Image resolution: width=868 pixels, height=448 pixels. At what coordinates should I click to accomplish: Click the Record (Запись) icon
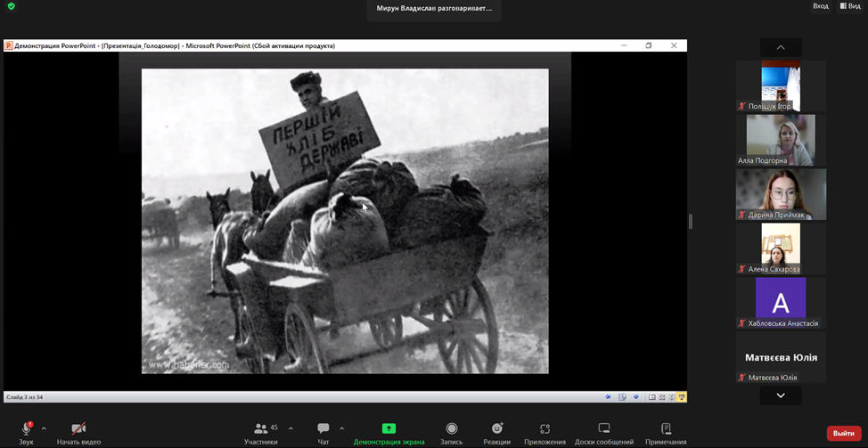[451, 429]
